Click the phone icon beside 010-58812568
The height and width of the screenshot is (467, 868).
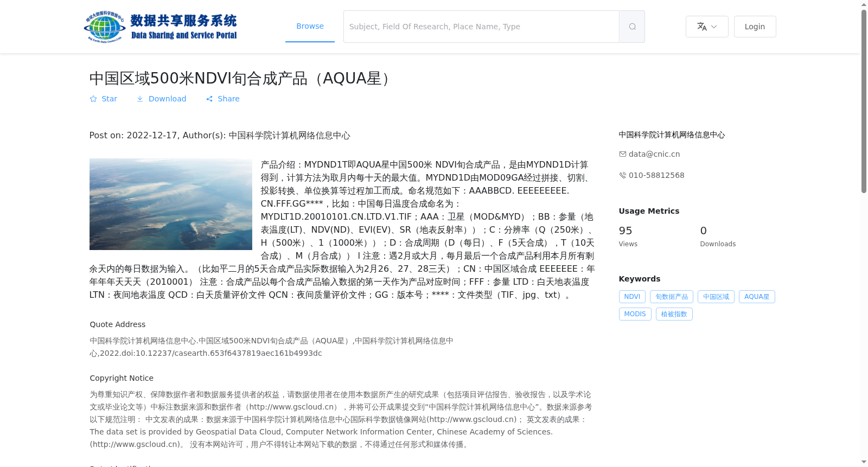point(623,175)
